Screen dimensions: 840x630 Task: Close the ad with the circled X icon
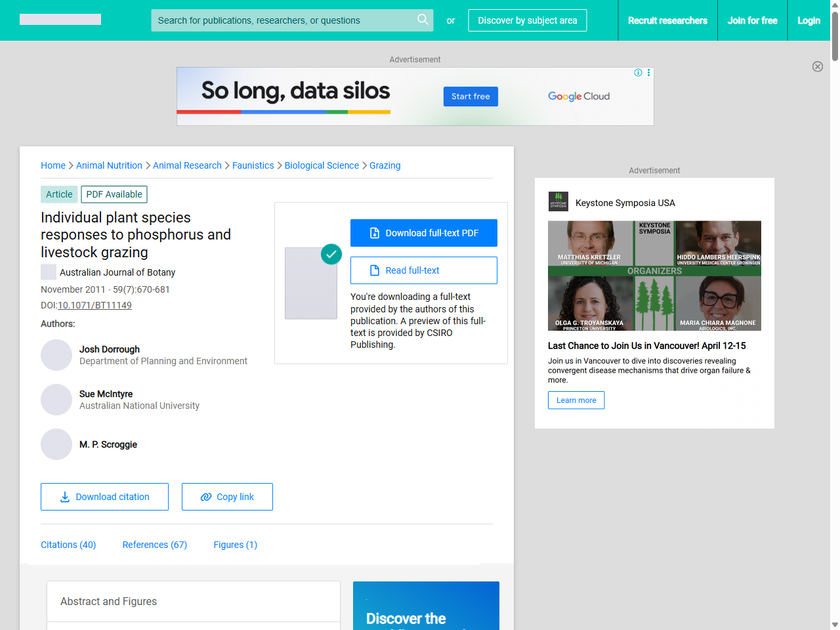pyautogui.click(x=817, y=66)
